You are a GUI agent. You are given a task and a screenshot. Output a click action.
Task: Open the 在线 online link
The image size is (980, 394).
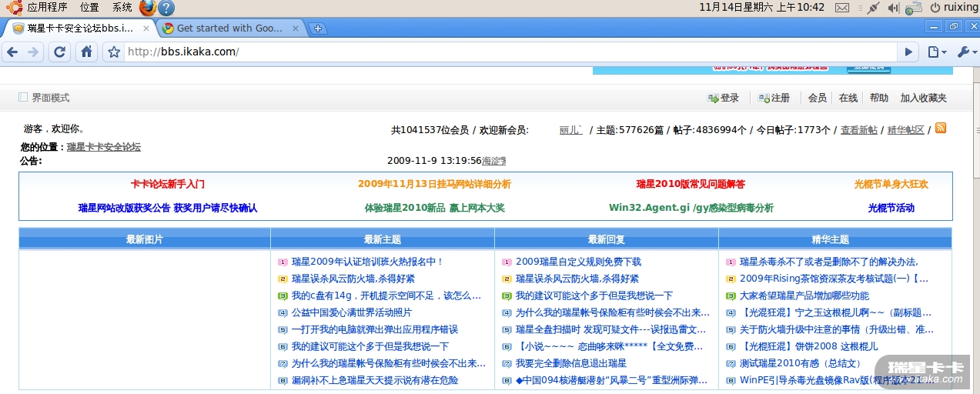(848, 98)
